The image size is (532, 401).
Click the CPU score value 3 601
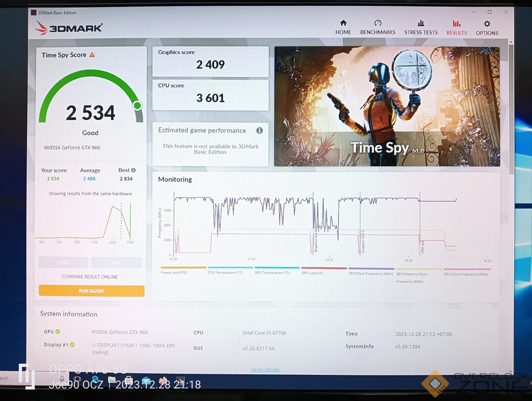[x=210, y=98]
